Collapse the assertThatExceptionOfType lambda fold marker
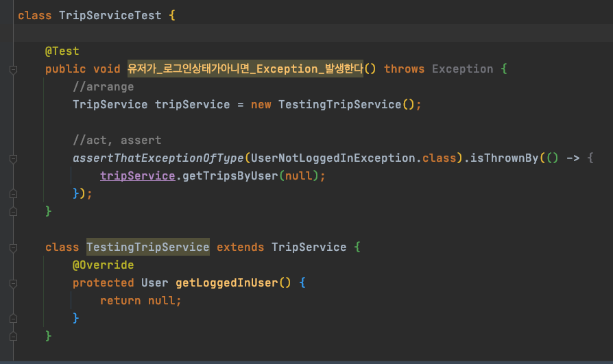Viewport: 613px width, 364px height. click(13, 159)
